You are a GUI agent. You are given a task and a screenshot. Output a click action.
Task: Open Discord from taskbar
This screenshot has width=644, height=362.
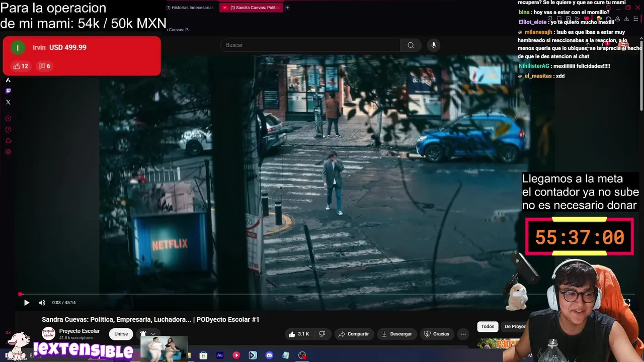point(269,355)
